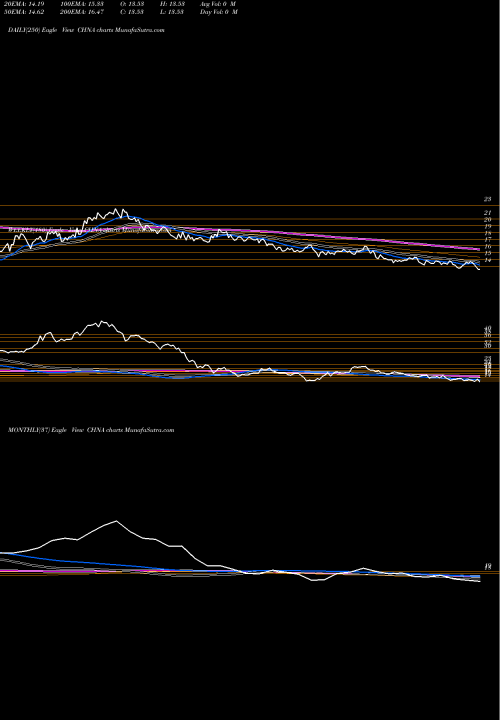Screen dimensions: 500x720
Task: Click the DAILY(250) Eagle View chart title
Action: [86, 30]
